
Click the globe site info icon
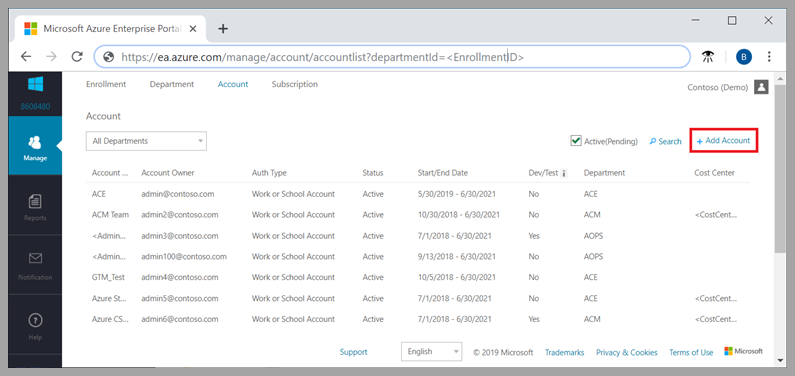[108, 57]
